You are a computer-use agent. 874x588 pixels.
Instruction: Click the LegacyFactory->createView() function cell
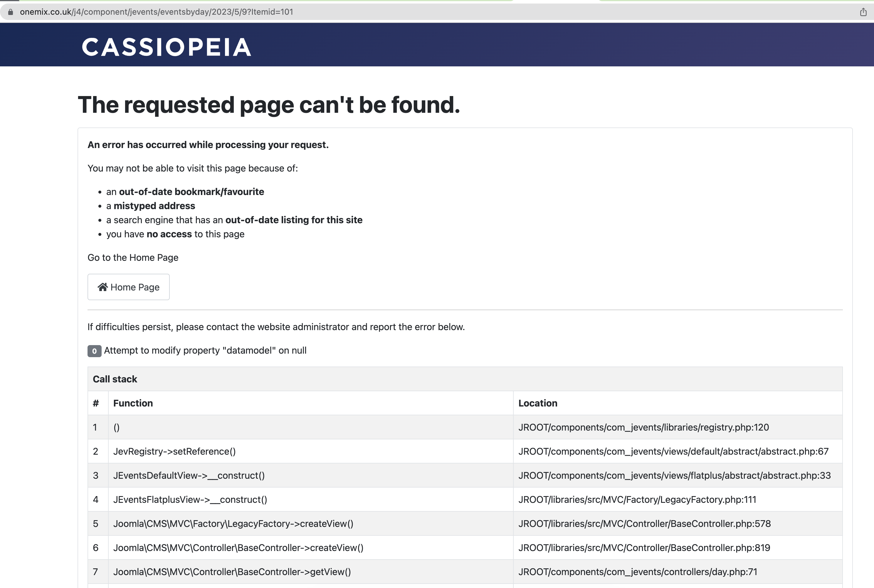pos(310,523)
